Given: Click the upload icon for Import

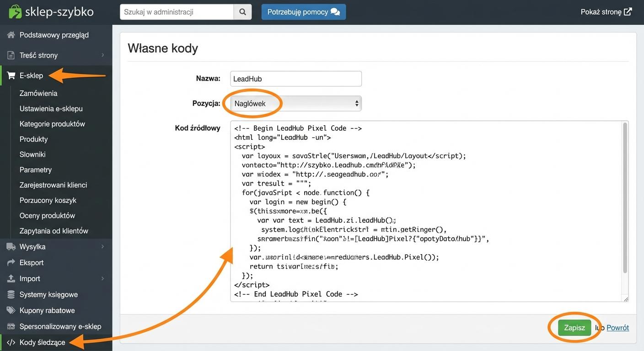Looking at the screenshot, I should [11, 279].
